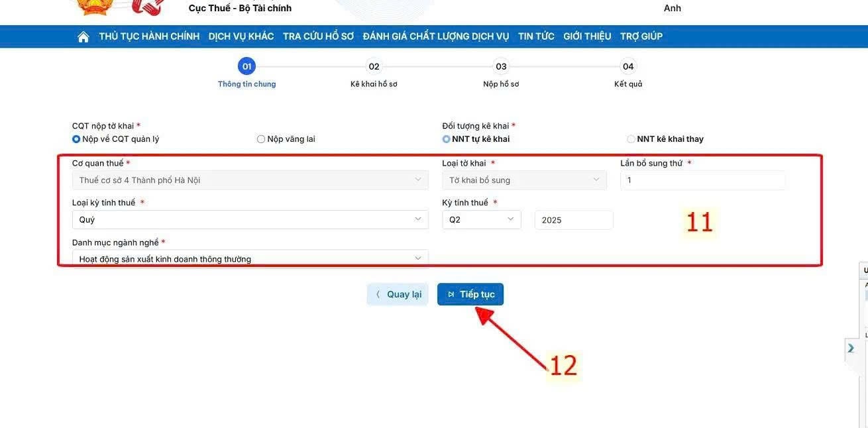Open the TRỢ GIÚP menu
Viewport: 868px width, 428px height.
[641, 36]
